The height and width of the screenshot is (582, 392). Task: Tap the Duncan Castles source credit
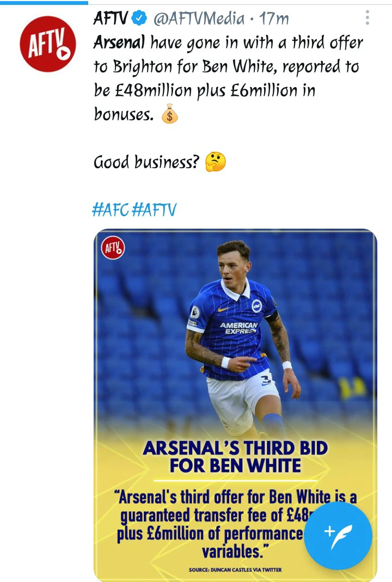(235, 569)
